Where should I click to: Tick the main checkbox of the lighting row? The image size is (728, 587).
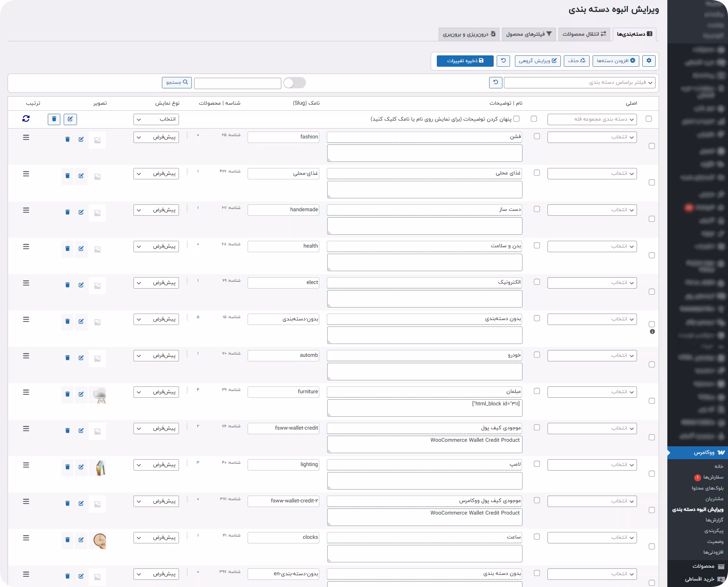pos(537,464)
